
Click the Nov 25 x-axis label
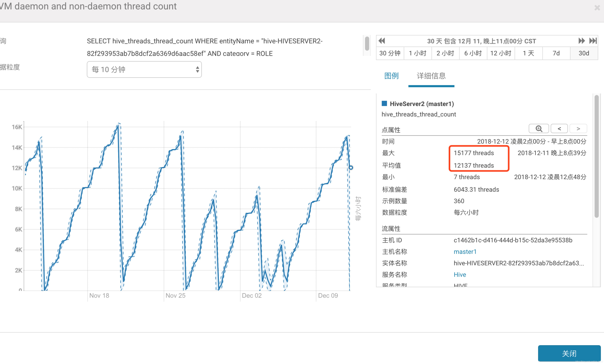(175, 295)
